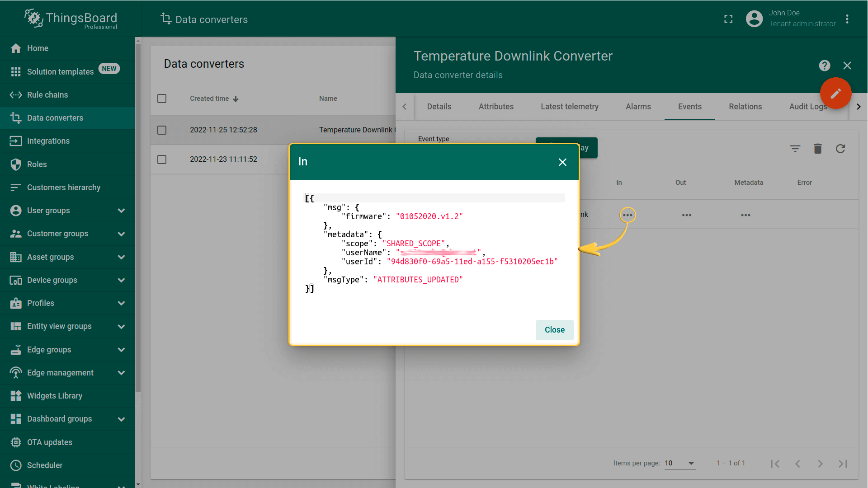Switch to the Relations tab
This screenshot has width=868, height=488.
[x=745, y=107]
